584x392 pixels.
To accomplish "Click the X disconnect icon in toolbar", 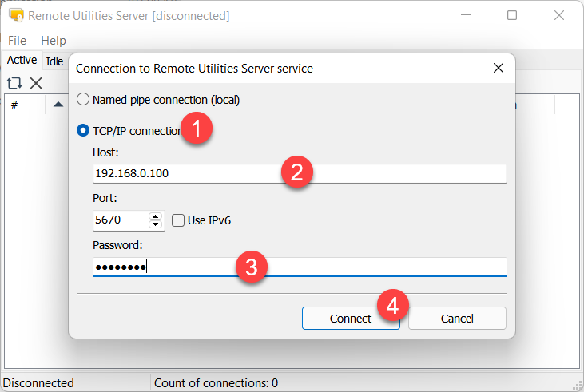I will coord(36,83).
